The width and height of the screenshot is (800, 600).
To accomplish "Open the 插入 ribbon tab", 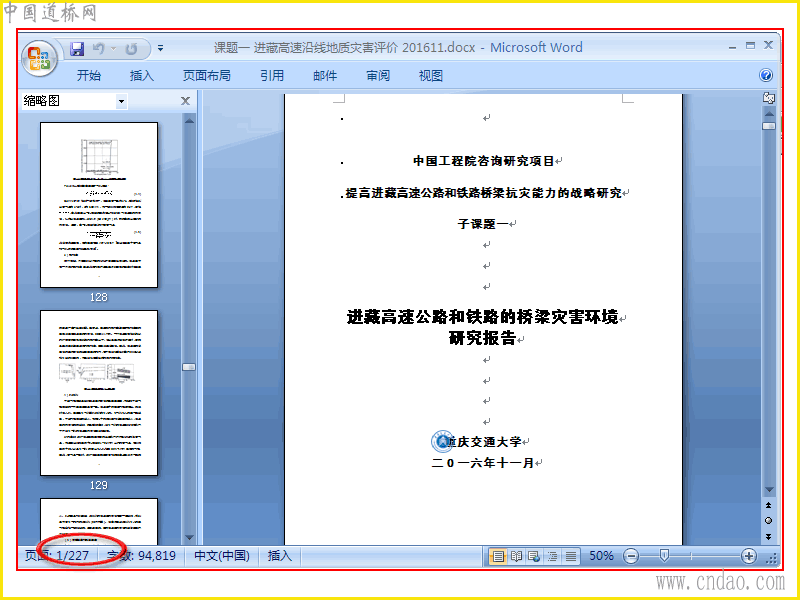I will (x=141, y=76).
